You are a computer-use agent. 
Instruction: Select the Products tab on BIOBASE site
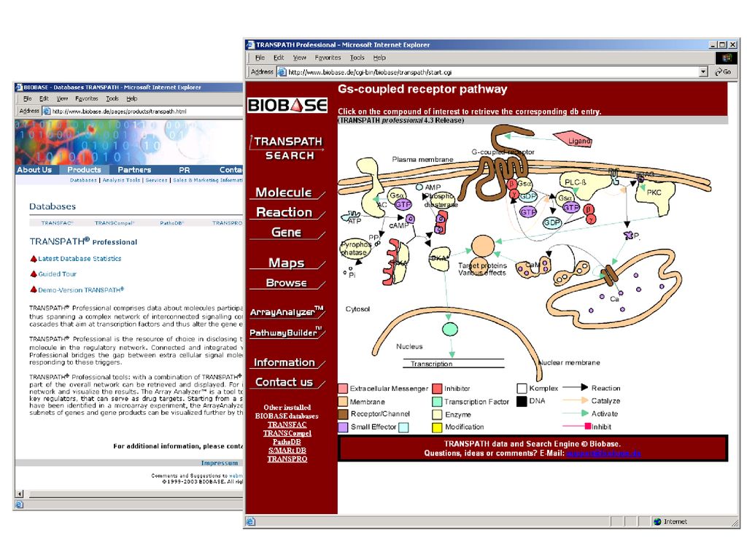(84, 169)
